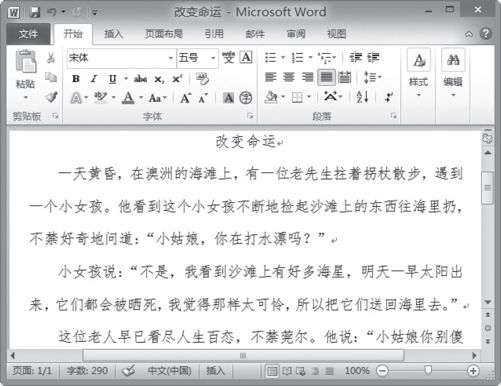The width and height of the screenshot is (501, 386).
Task: Clear formatting with eraser icon
Action: point(202,79)
